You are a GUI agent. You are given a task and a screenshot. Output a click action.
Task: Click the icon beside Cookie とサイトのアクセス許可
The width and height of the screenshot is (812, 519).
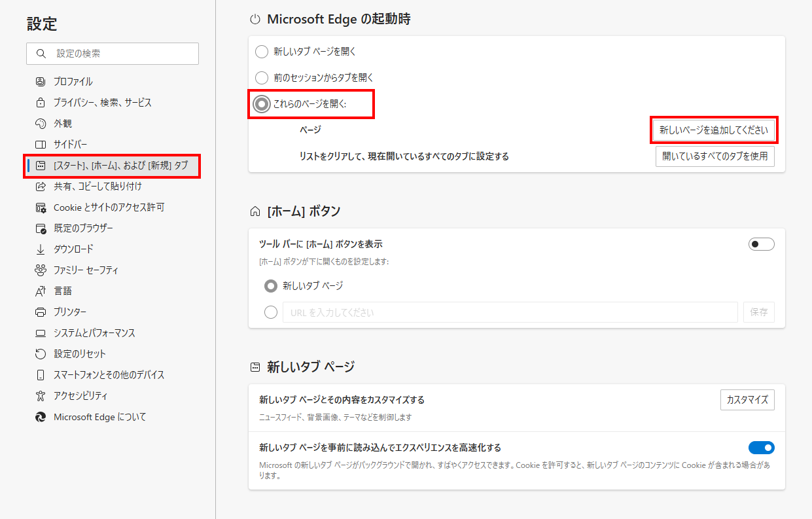41,207
